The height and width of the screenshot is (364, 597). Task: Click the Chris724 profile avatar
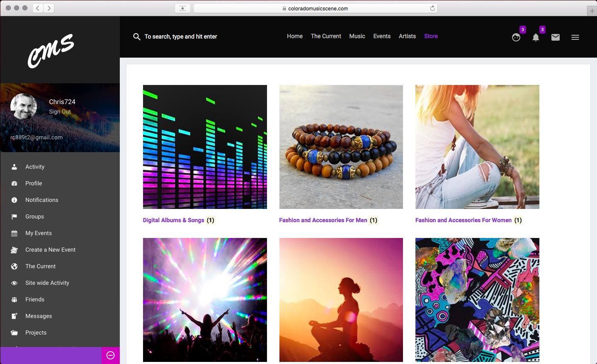(24, 107)
